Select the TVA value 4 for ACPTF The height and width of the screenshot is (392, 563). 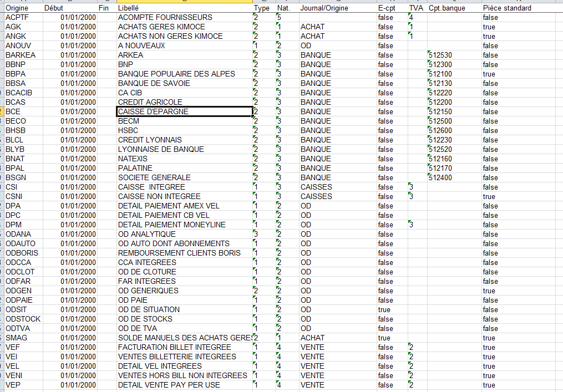pos(411,18)
